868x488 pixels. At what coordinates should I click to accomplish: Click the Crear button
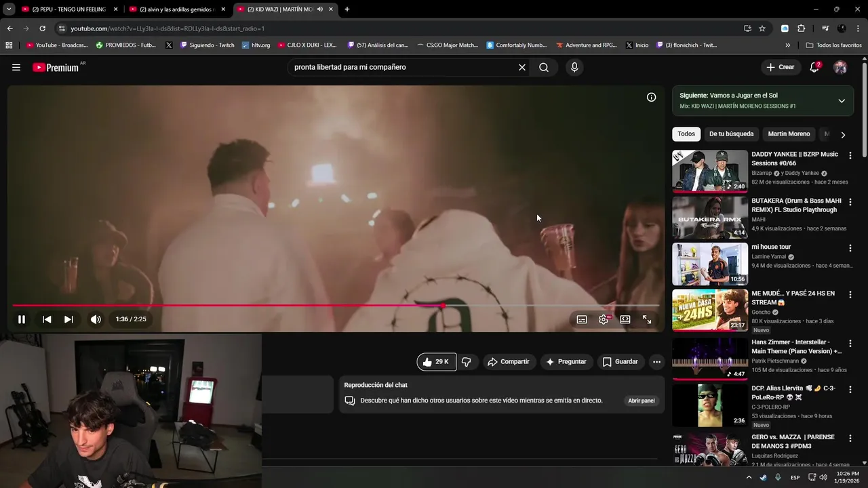780,67
